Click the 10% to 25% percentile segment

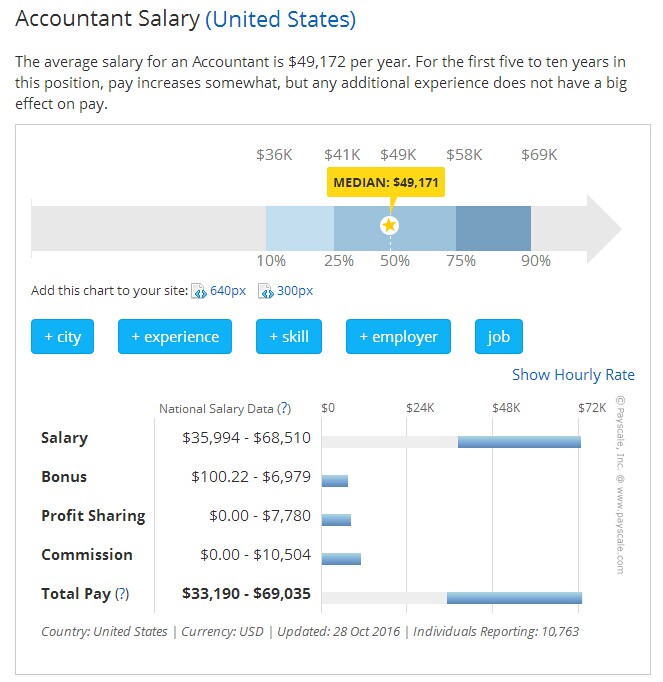[299, 228]
